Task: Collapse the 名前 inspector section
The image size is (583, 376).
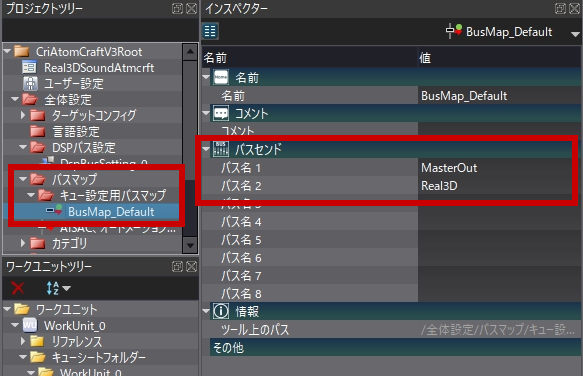Action: coord(206,77)
